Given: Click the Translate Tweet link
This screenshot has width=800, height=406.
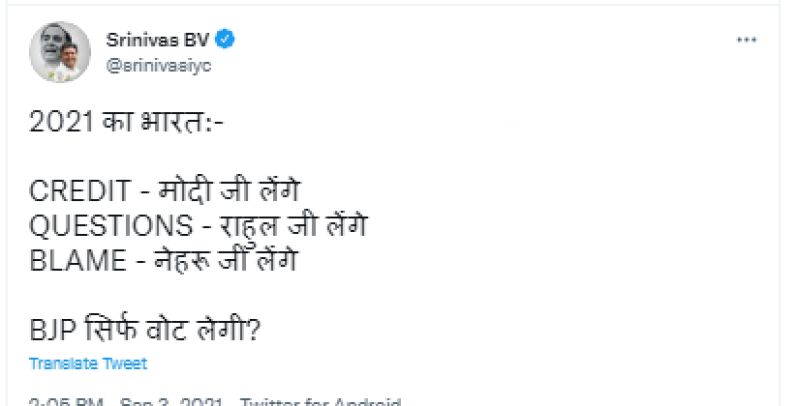Looking at the screenshot, I should (x=88, y=363).
